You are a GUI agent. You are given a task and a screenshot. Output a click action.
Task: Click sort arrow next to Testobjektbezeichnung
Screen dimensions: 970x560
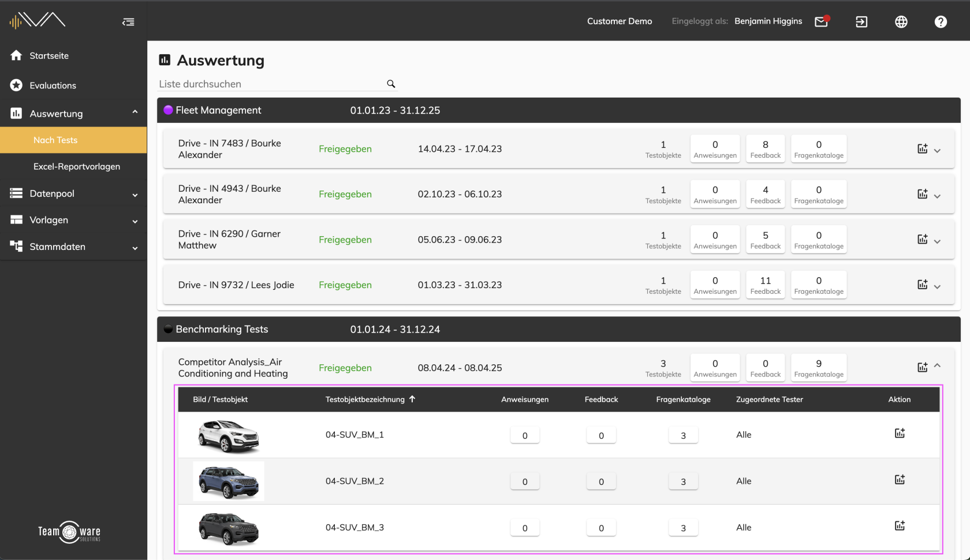tap(412, 399)
